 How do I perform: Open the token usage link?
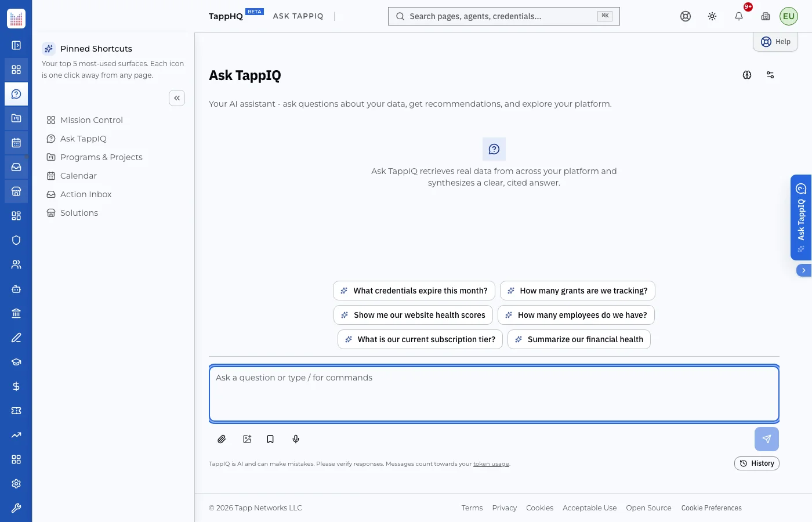(x=491, y=464)
